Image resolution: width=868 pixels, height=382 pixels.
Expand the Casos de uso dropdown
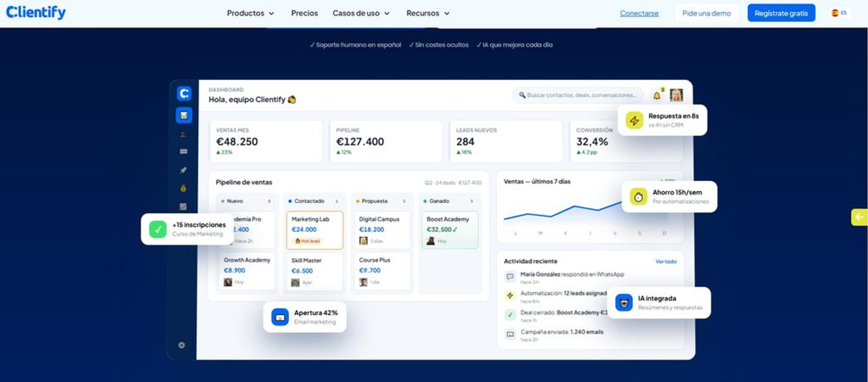click(x=361, y=13)
